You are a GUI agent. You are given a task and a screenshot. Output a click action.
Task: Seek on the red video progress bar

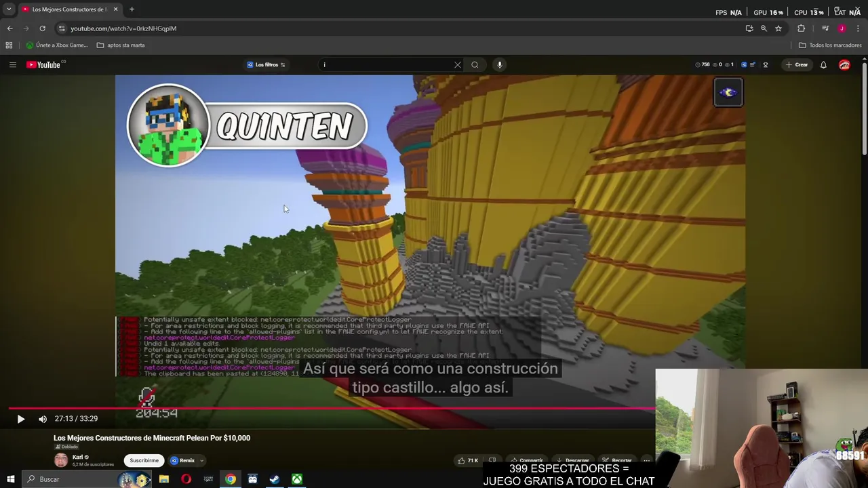pyautogui.click(x=332, y=408)
